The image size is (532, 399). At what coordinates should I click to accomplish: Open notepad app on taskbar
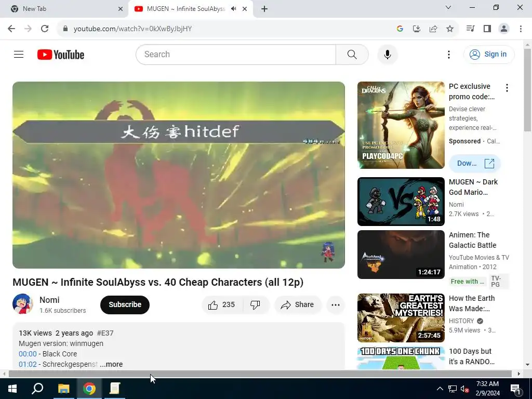click(115, 389)
